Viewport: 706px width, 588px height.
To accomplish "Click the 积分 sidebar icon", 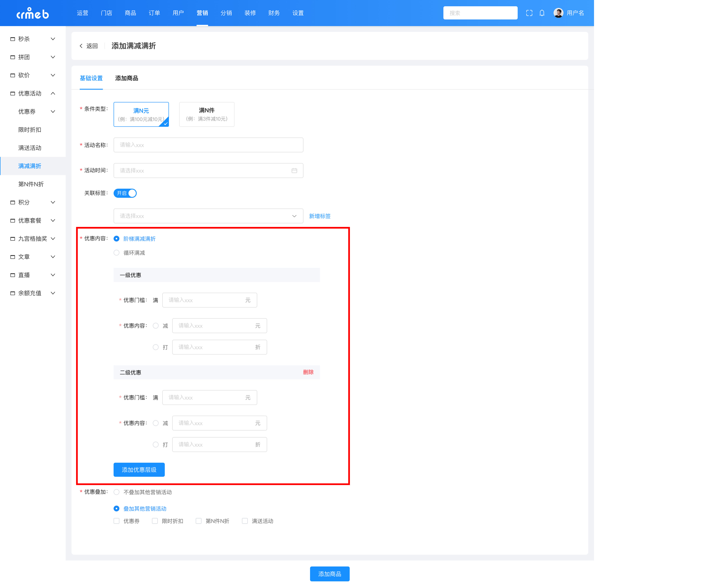I will [13, 202].
